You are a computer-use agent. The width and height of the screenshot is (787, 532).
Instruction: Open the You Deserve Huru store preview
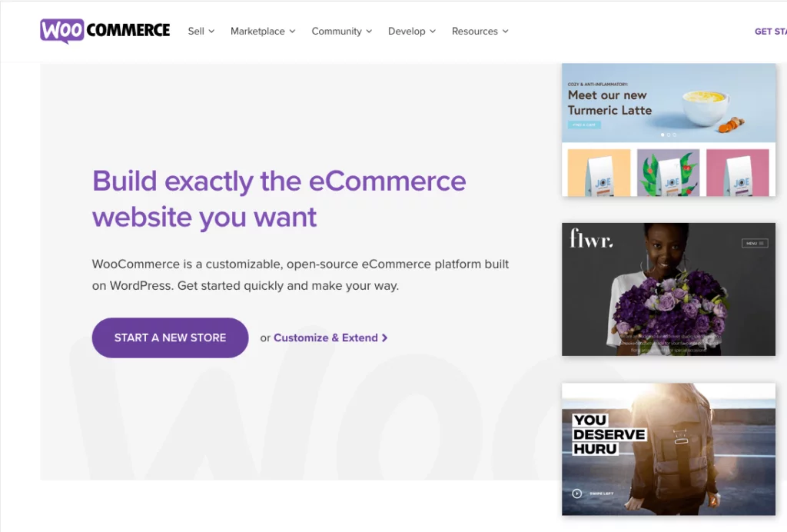pos(669,449)
